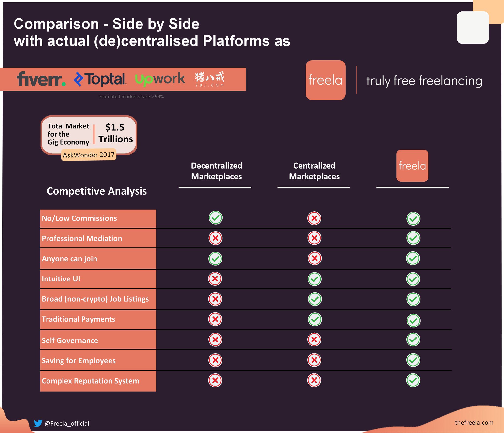Click the Toptal logo
The height and width of the screenshot is (433, 504).
100,79
